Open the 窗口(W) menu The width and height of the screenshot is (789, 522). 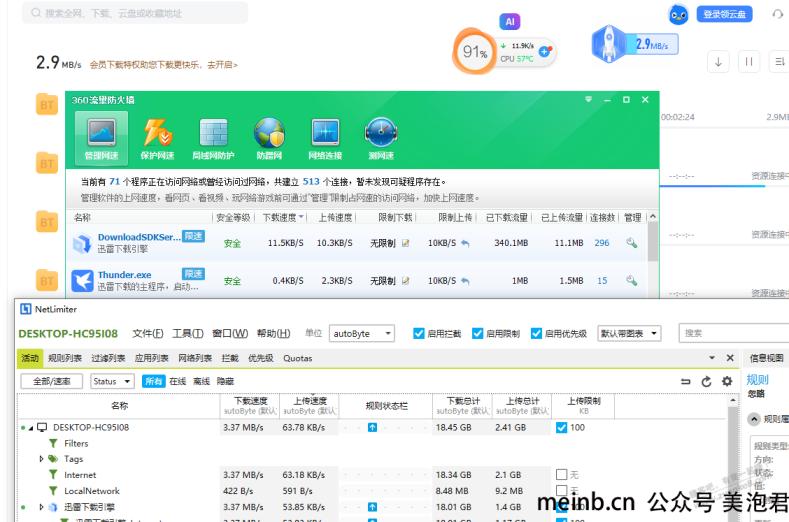coord(230,333)
